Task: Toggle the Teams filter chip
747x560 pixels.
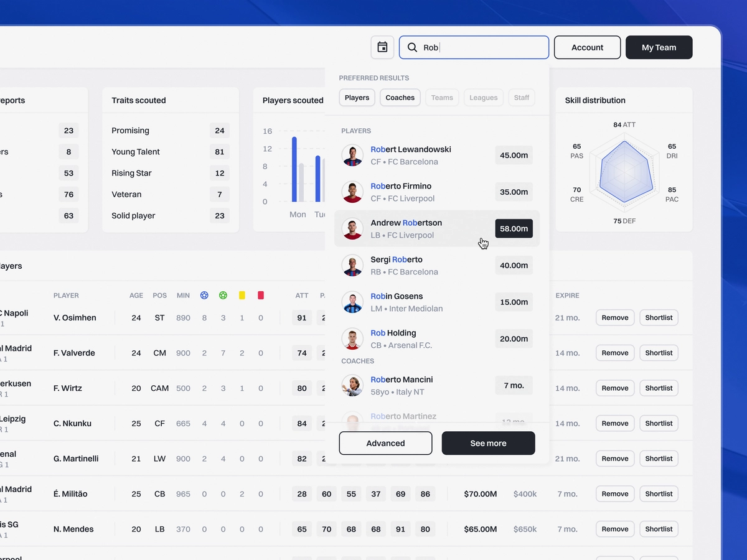Action: [x=442, y=98]
